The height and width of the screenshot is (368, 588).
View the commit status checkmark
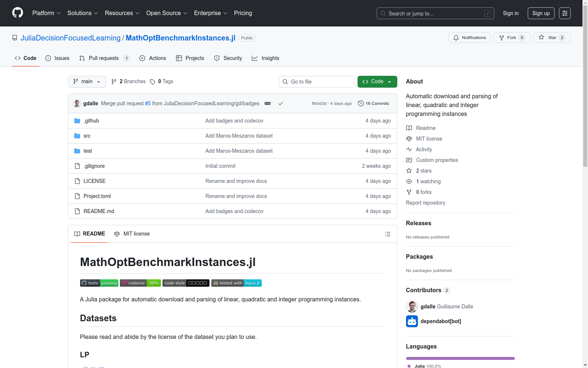pos(281,103)
